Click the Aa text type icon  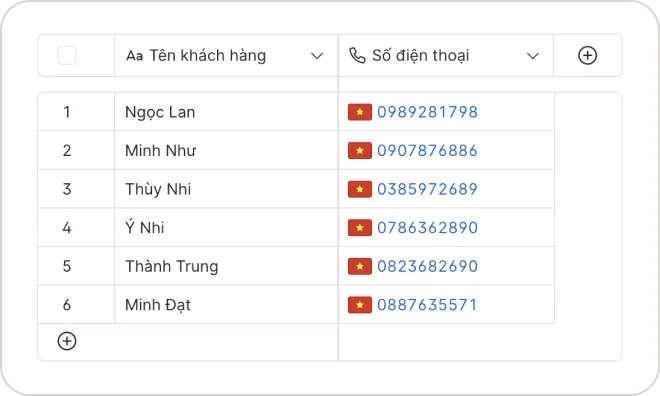pyautogui.click(x=135, y=56)
